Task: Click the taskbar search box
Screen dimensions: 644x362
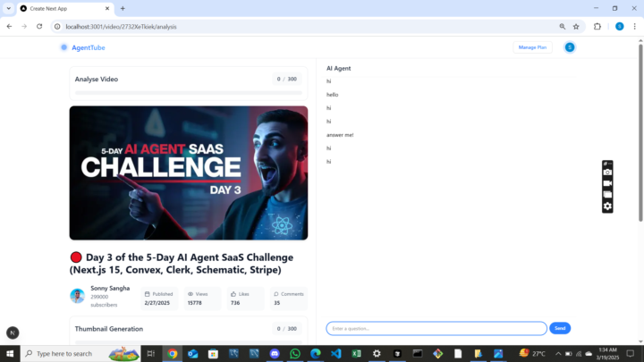Action: click(x=80, y=353)
